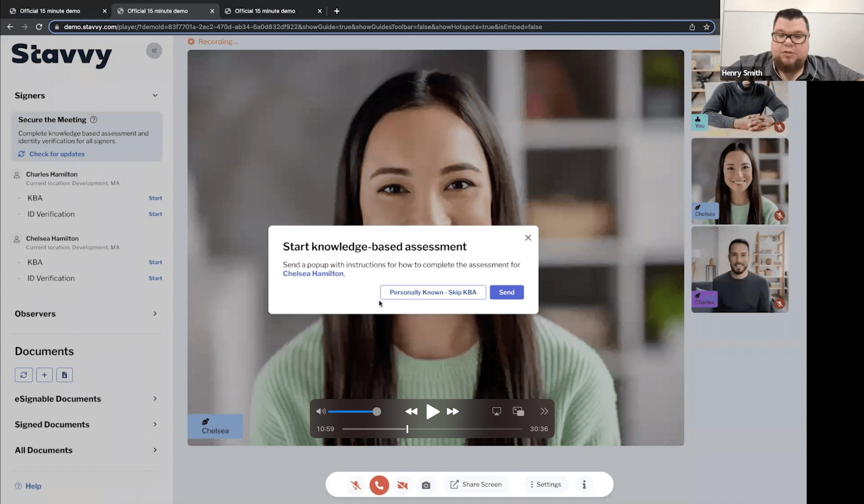The image size is (864, 504).
Task: Open a new browser tab
Action: point(337,11)
